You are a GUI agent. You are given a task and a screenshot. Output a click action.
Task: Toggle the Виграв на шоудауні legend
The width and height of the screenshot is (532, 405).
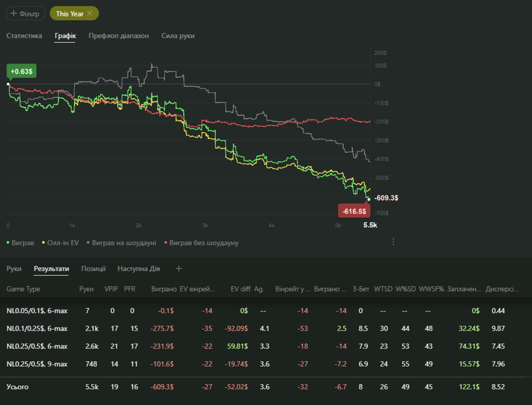[x=121, y=243]
